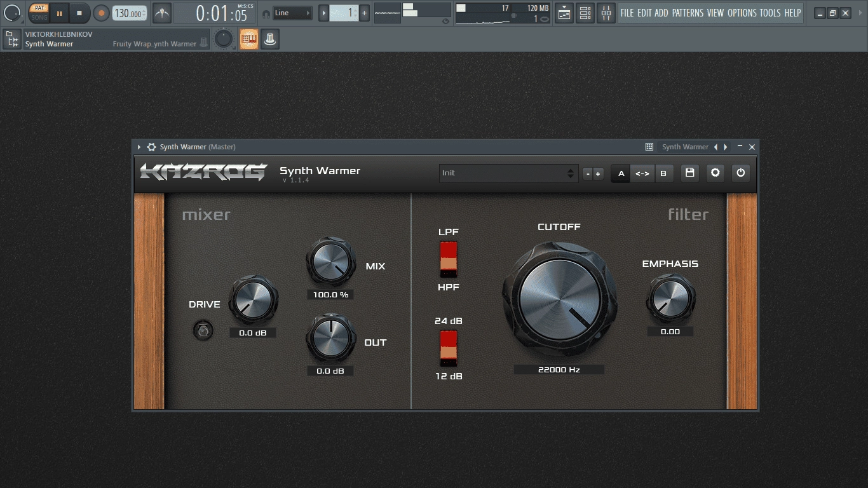This screenshot has height=488, width=868.
Task: Click the 100.0 % mix value
Action: pyautogui.click(x=331, y=295)
